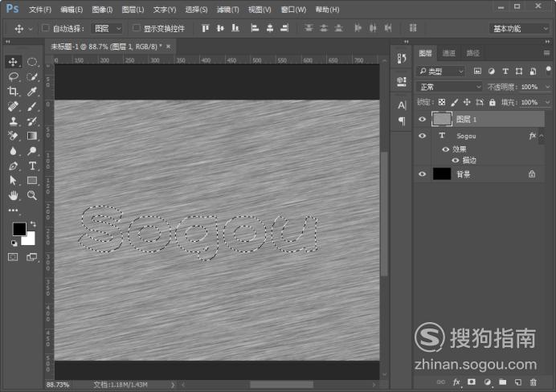Toggle lock layer position
The width and height of the screenshot is (556, 392).
(x=467, y=103)
